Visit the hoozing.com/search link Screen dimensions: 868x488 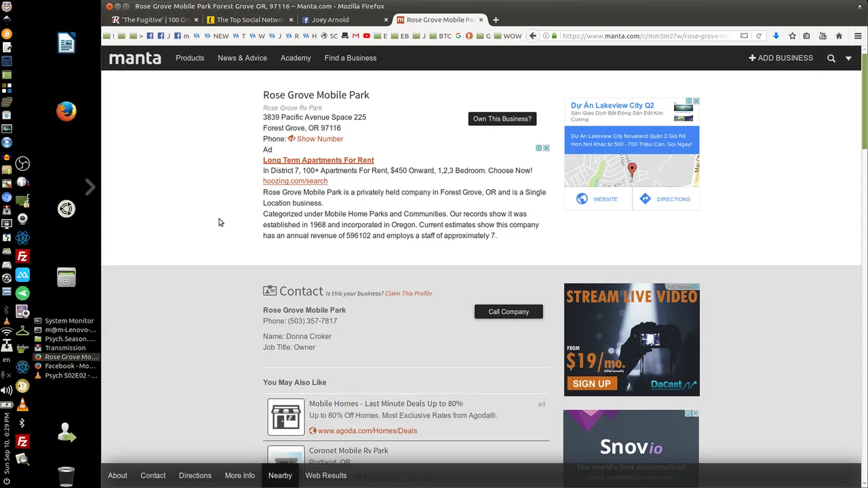295,181
